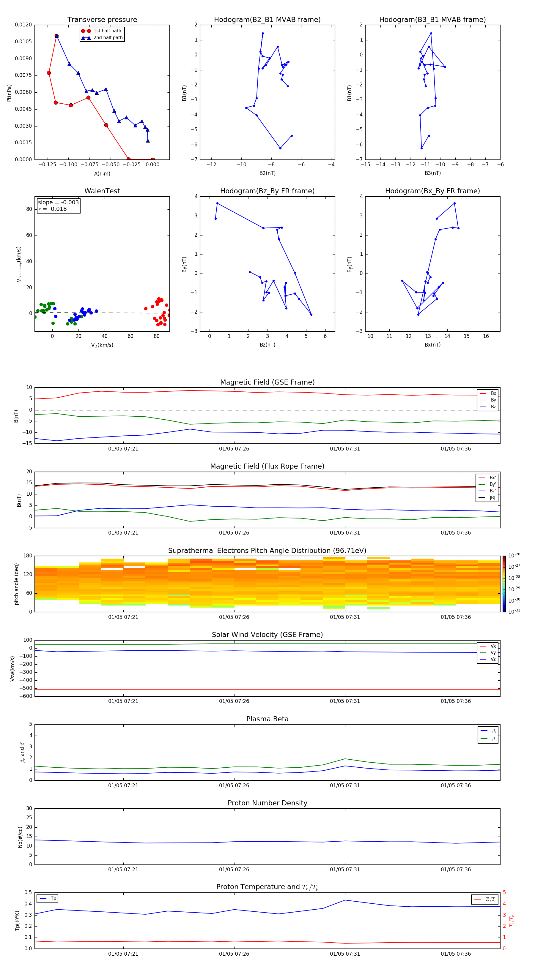Click the colorbar label "10^-31"

514,611
